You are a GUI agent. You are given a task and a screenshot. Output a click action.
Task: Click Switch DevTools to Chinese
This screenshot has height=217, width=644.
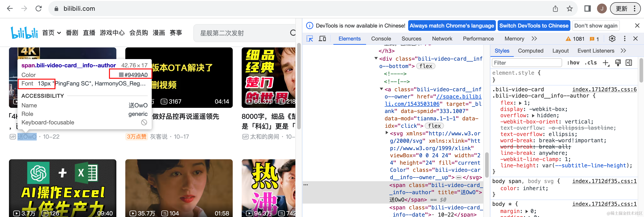pos(534,26)
